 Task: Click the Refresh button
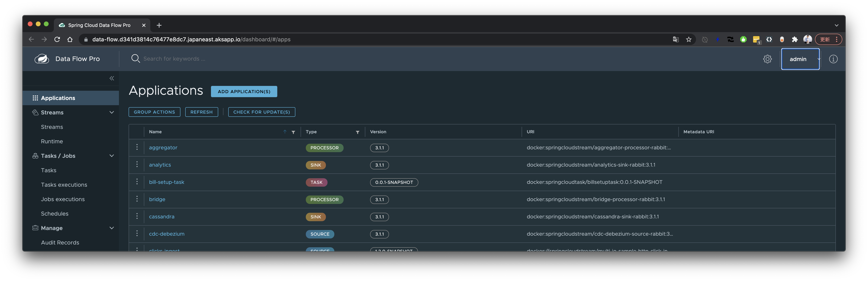tap(202, 112)
